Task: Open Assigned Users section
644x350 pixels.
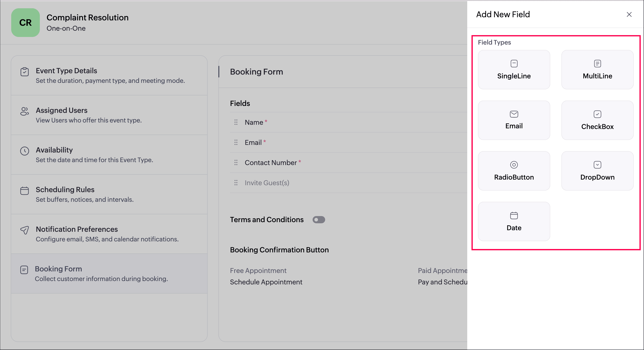Action: coord(109,115)
